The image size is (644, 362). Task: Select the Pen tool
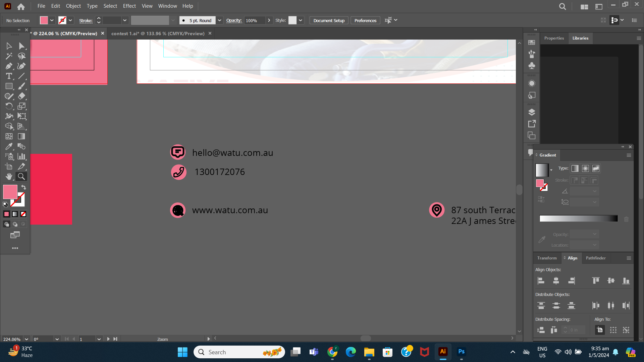pyautogui.click(x=9, y=66)
